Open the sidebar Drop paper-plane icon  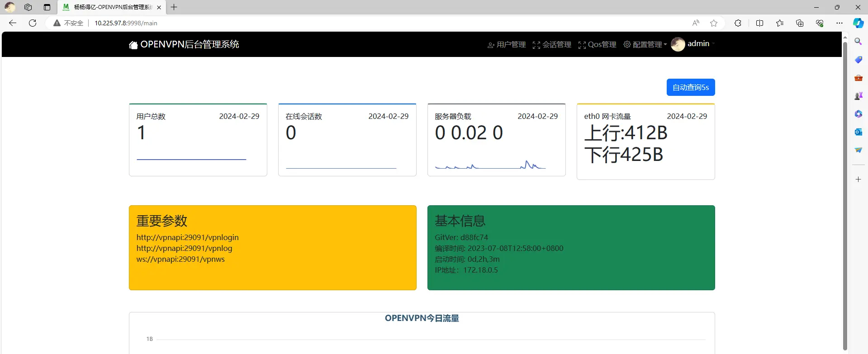[x=858, y=150]
